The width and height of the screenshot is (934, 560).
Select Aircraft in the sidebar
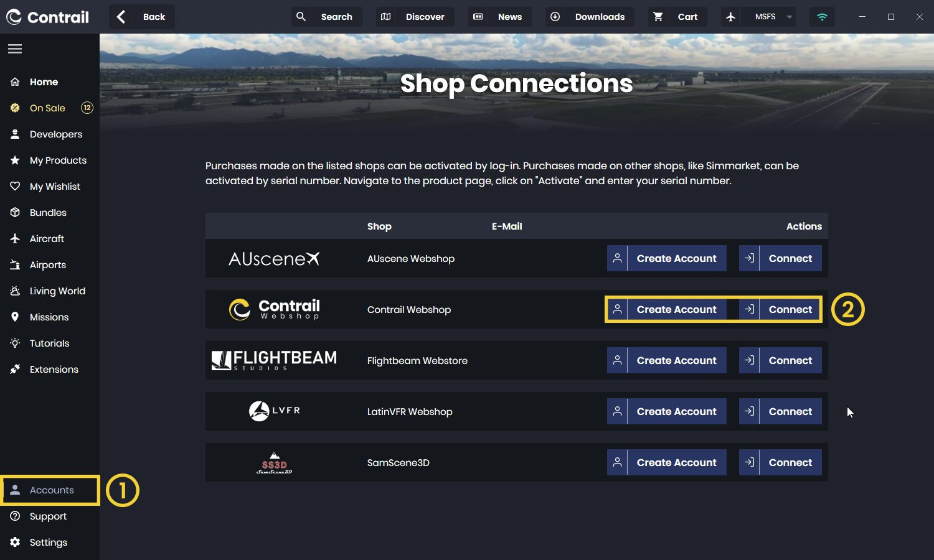click(x=47, y=238)
